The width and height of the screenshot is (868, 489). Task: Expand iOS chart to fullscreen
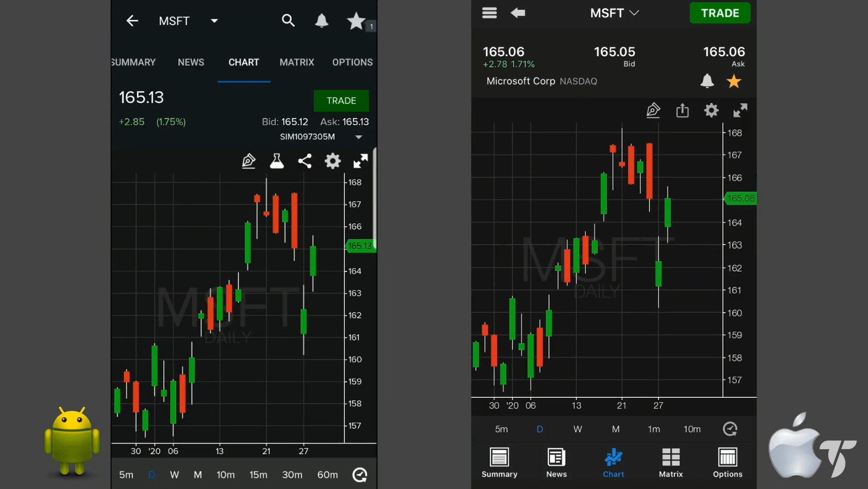click(740, 110)
